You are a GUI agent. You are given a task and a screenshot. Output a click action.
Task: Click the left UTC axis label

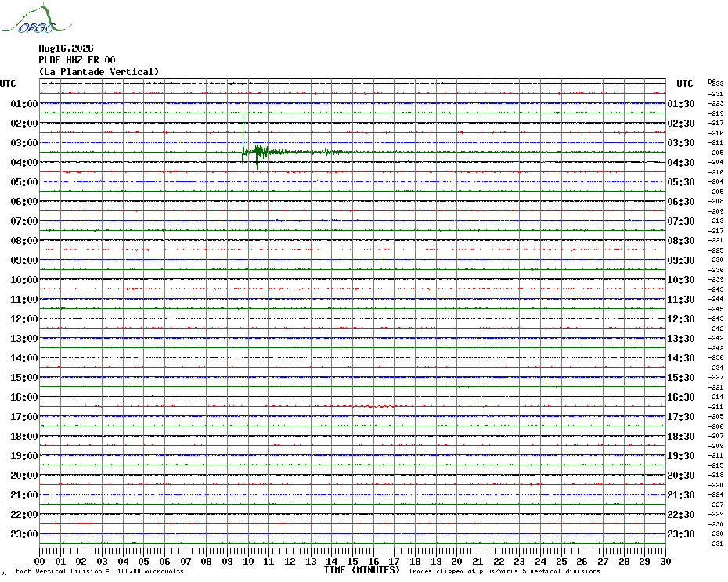tap(8, 84)
